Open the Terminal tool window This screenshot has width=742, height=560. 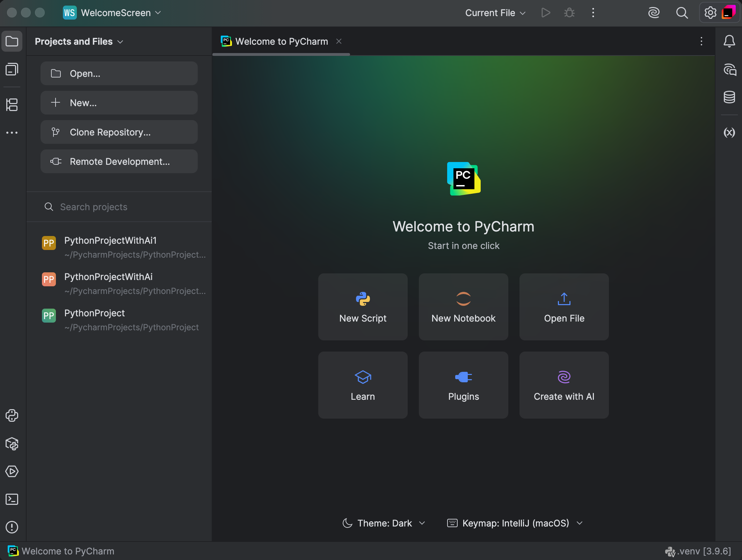12,499
